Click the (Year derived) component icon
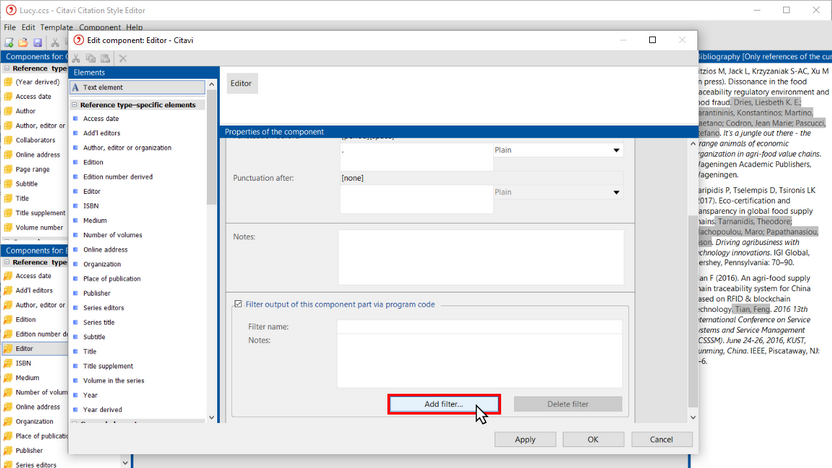Image resolution: width=832 pixels, height=468 pixels. 8,82
